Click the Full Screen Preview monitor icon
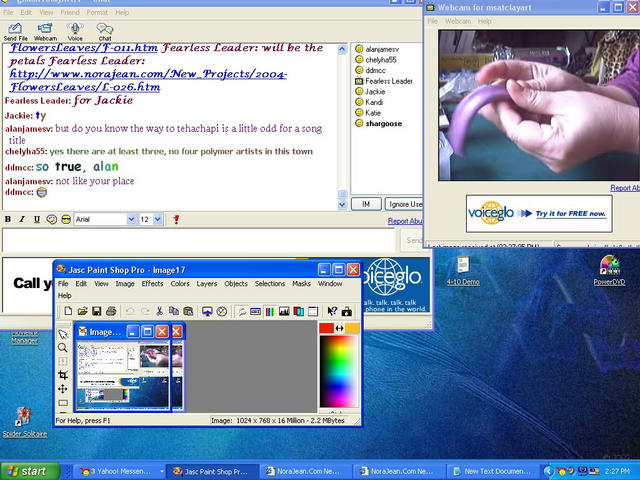This screenshot has width=640, height=480. click(207, 311)
